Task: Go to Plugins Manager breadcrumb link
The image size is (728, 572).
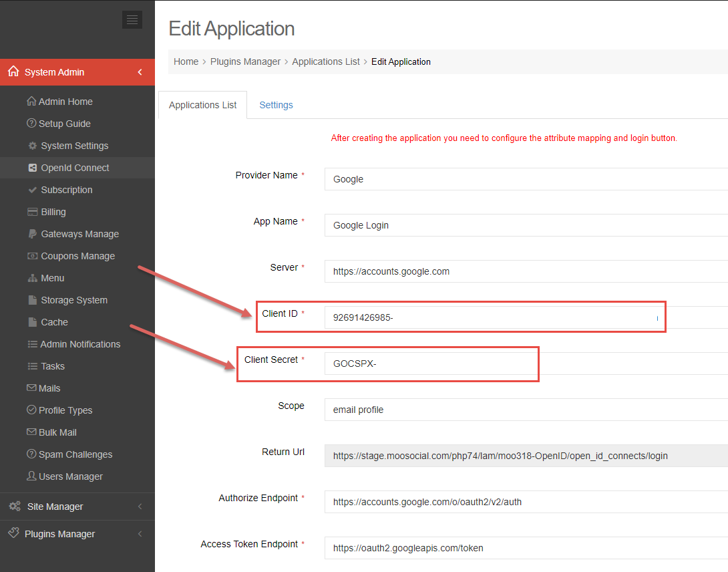Action: coord(245,61)
